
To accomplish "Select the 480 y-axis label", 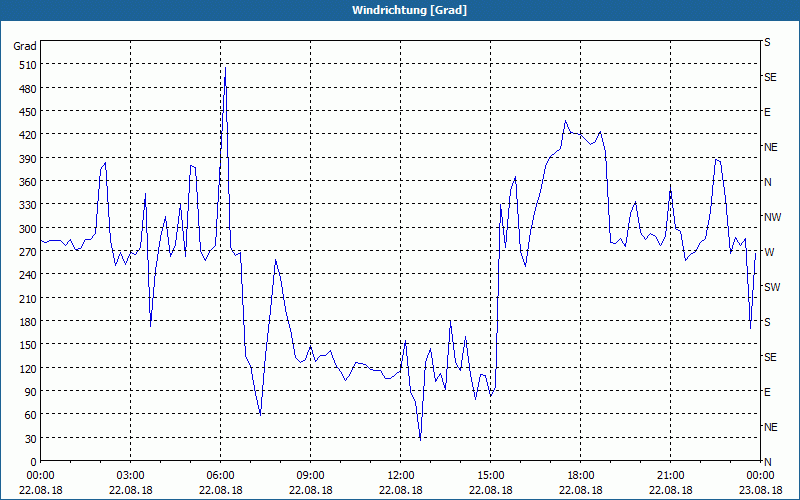I will click(x=28, y=89).
